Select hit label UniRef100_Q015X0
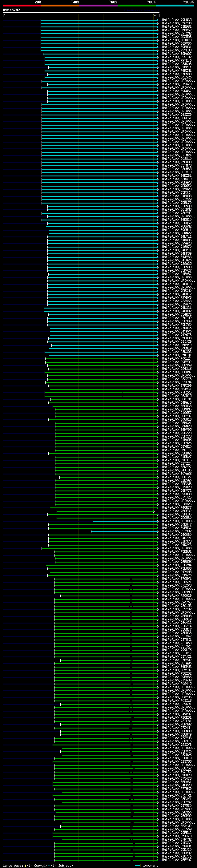This screenshot has width=197, height=868. point(176,78)
